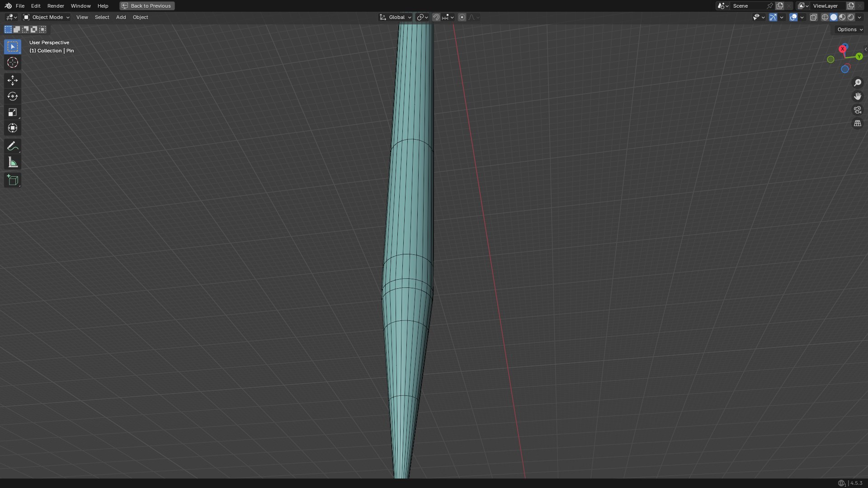
Task: Open the viewport Object menu
Action: tap(140, 17)
